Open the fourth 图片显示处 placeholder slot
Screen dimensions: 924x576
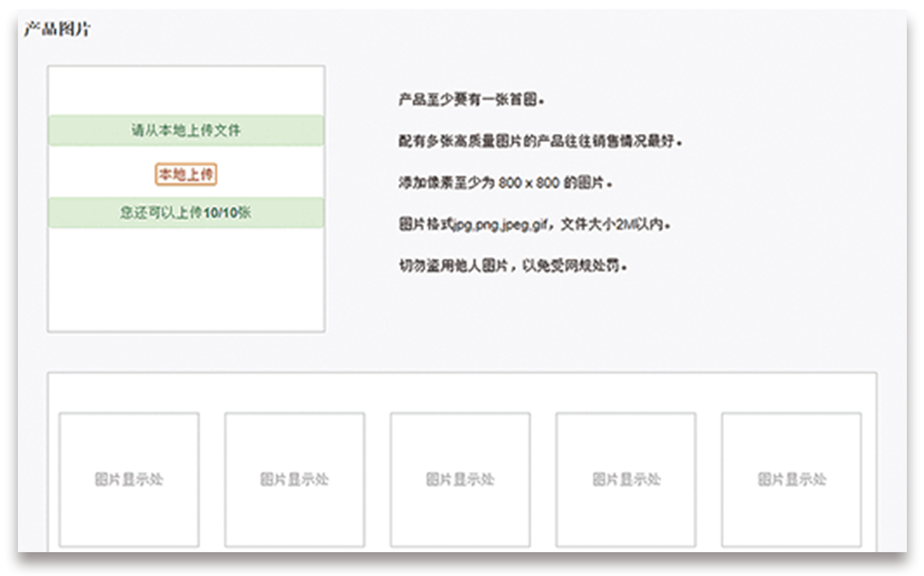pyautogui.click(x=626, y=480)
